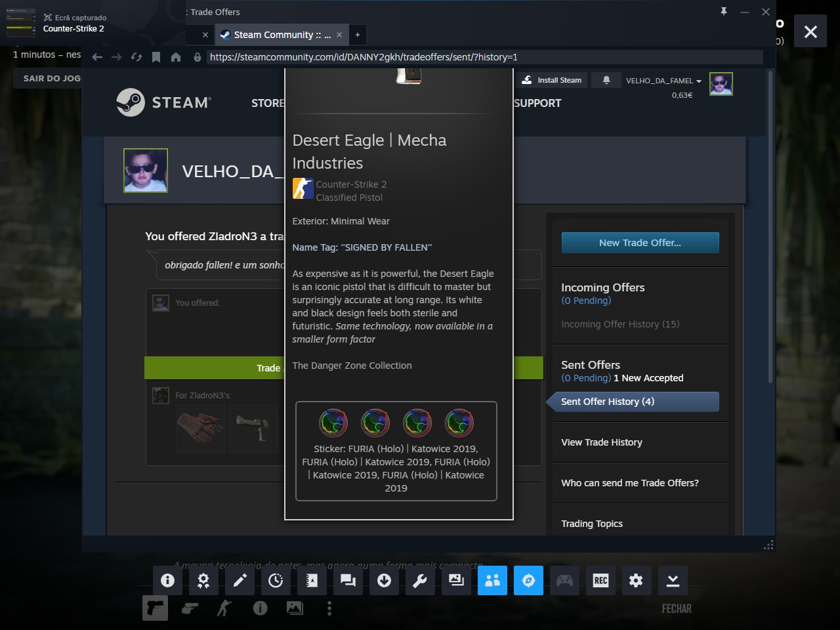Viewport: 840px width, 630px height.
Task: Open the info panel beside the achievements icon
Action: pos(167,580)
